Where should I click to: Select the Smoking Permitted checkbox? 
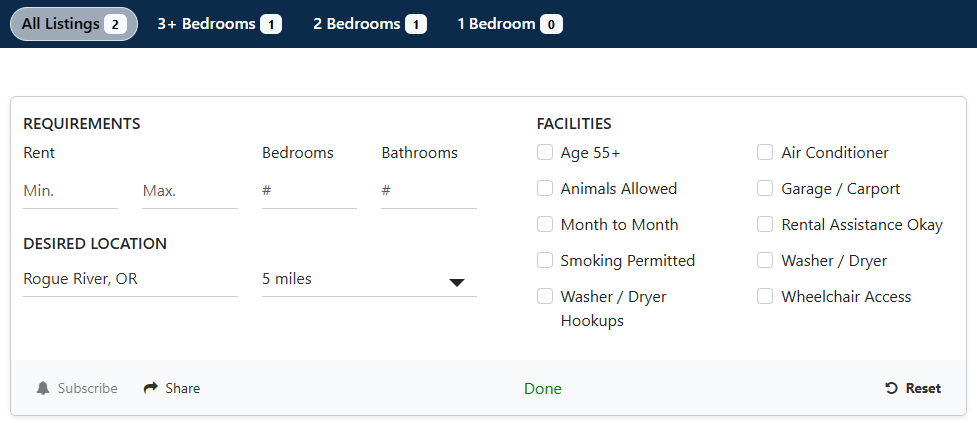(545, 260)
